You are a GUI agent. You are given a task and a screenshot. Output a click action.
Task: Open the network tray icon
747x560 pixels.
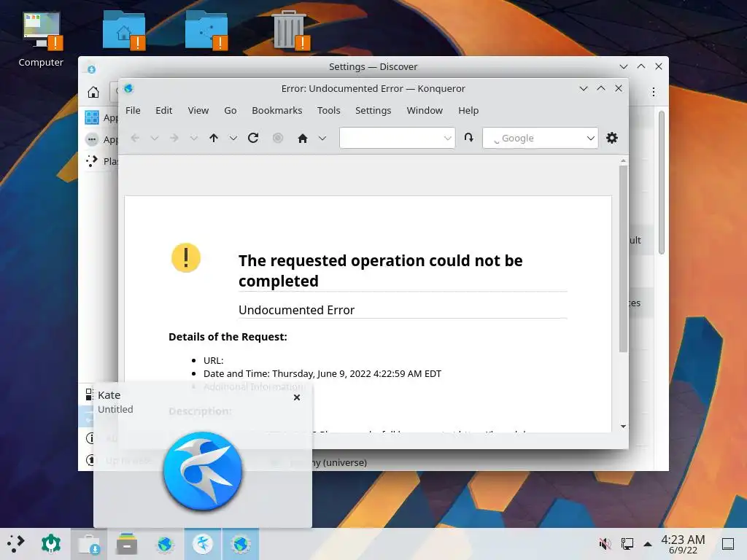point(627,543)
